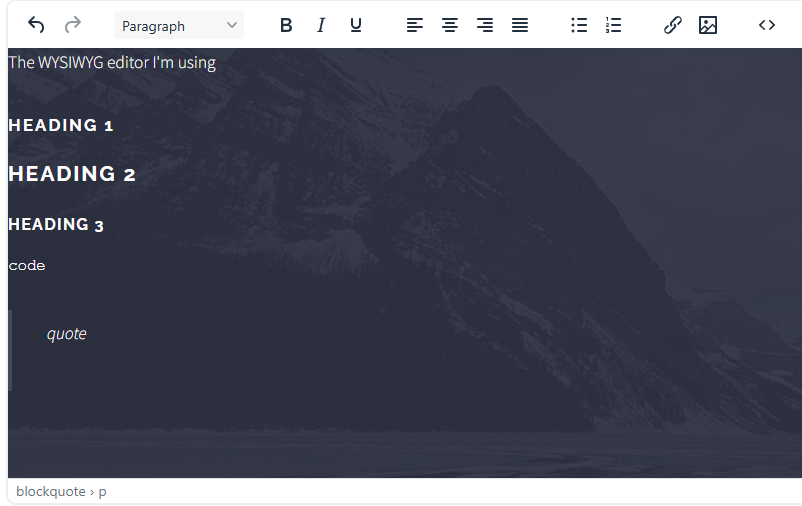Insert a bulleted list

pyautogui.click(x=579, y=25)
